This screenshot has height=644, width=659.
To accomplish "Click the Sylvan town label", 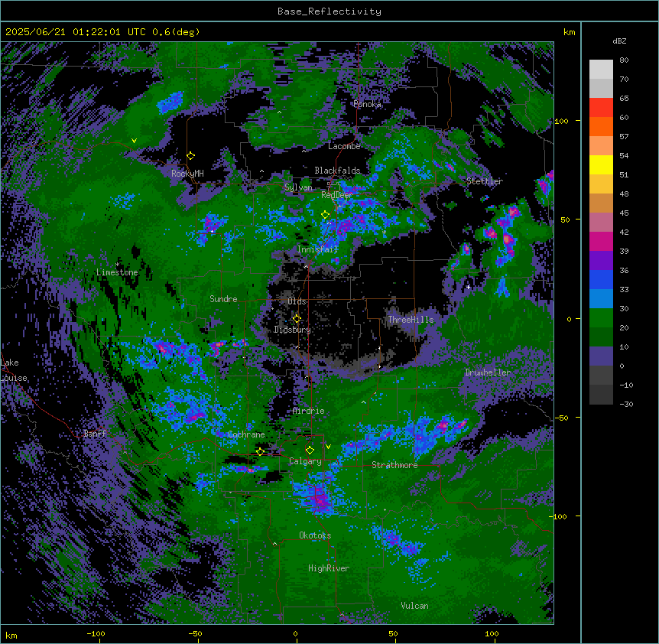I will [298, 187].
